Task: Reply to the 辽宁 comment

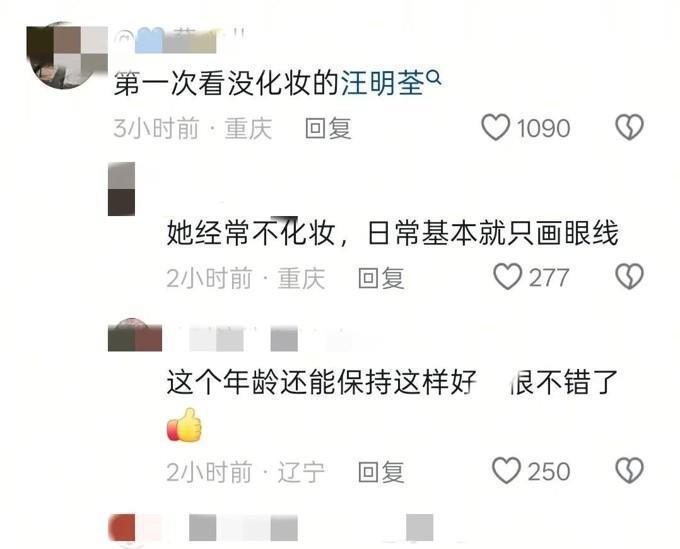Action: 381,472
